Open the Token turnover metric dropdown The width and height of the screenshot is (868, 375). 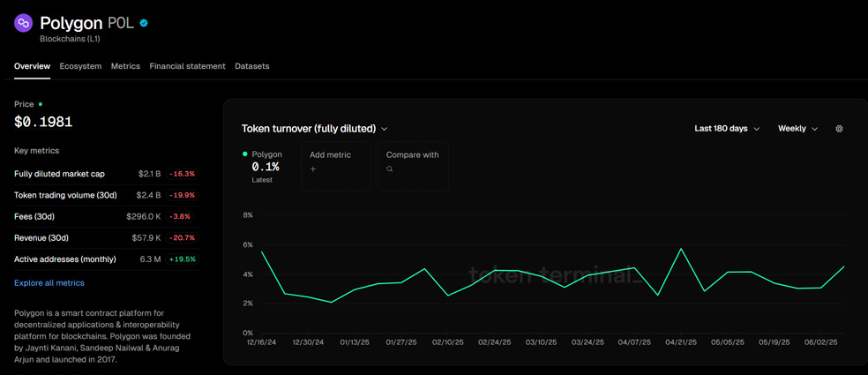click(314, 129)
